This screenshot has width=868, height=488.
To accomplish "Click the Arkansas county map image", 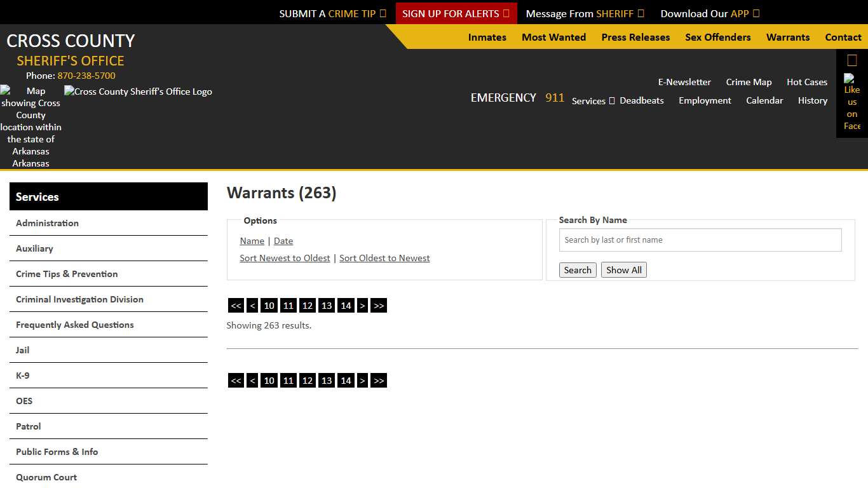I will 31,126.
